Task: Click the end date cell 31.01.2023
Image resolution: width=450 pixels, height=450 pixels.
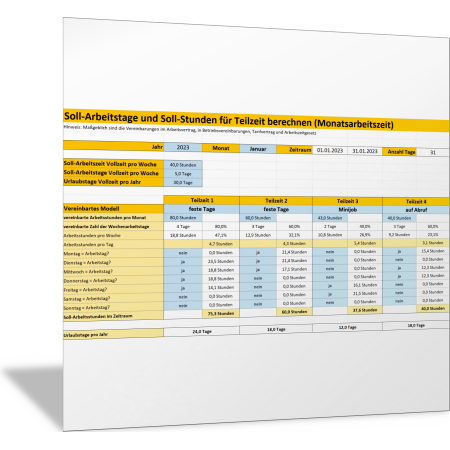Action: (365, 151)
